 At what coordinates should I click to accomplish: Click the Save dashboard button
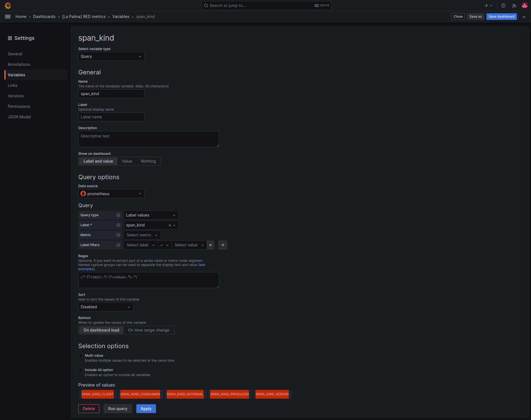point(501,17)
